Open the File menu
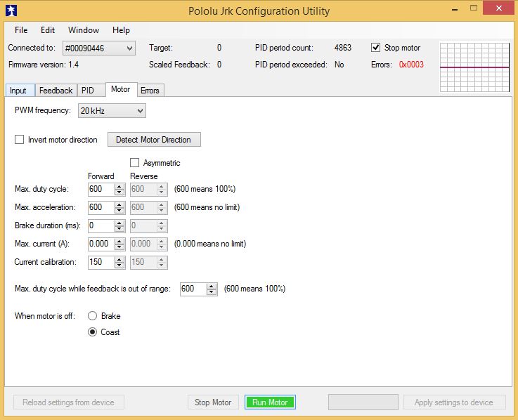Image resolution: width=518 pixels, height=420 pixels. pos(21,30)
